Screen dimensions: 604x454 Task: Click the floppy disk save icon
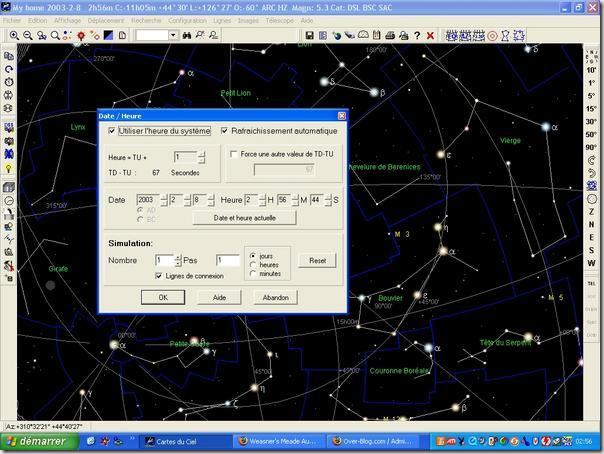309,35
